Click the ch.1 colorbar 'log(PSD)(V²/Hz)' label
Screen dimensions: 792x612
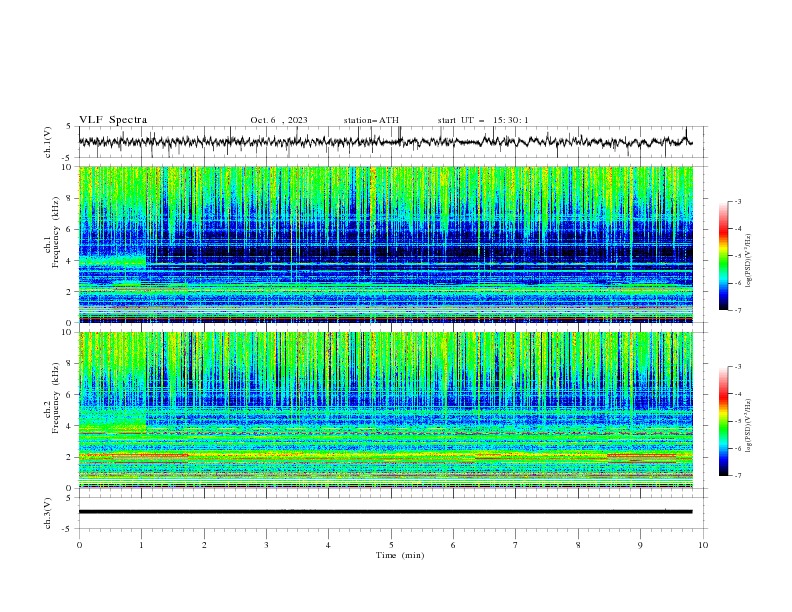[x=749, y=261]
